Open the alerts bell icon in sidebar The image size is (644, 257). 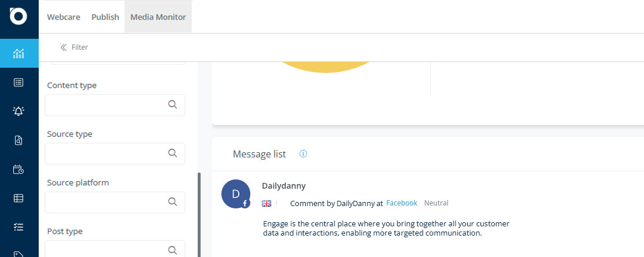pyautogui.click(x=18, y=111)
